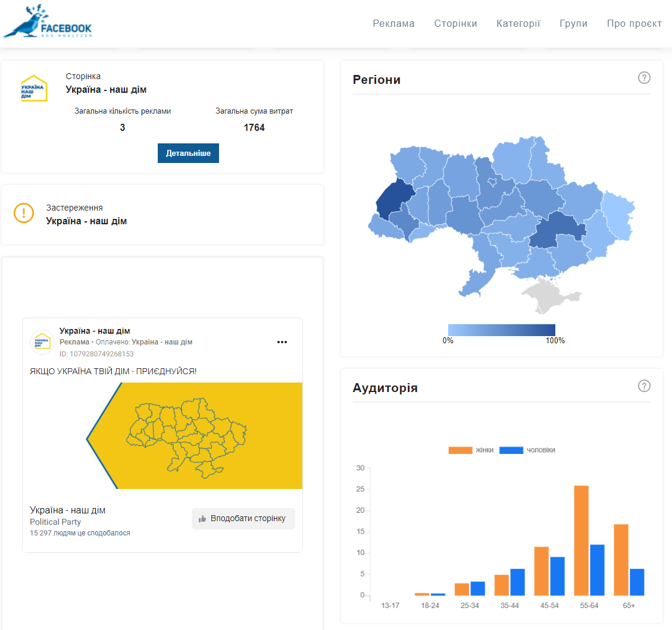The height and width of the screenshot is (630, 672).
Task: Open the Категорії navigation item
Action: coord(518,24)
